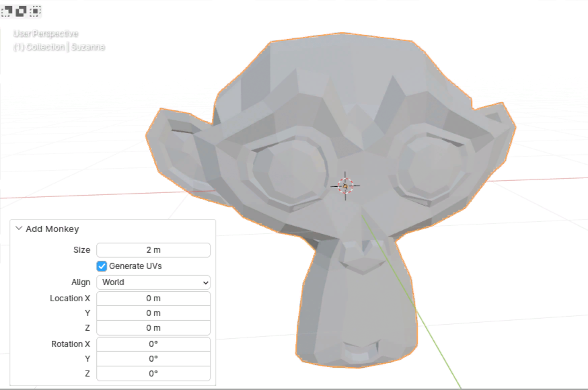Click the '(1) Collection | Suzanne' overlay text
The height and width of the screenshot is (390, 588).
(x=59, y=47)
